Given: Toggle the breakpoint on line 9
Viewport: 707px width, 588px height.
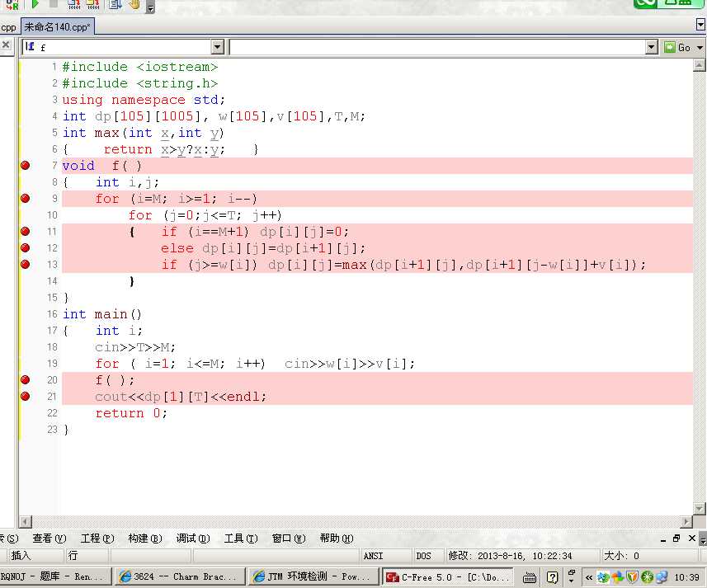Looking at the screenshot, I should tap(26, 198).
